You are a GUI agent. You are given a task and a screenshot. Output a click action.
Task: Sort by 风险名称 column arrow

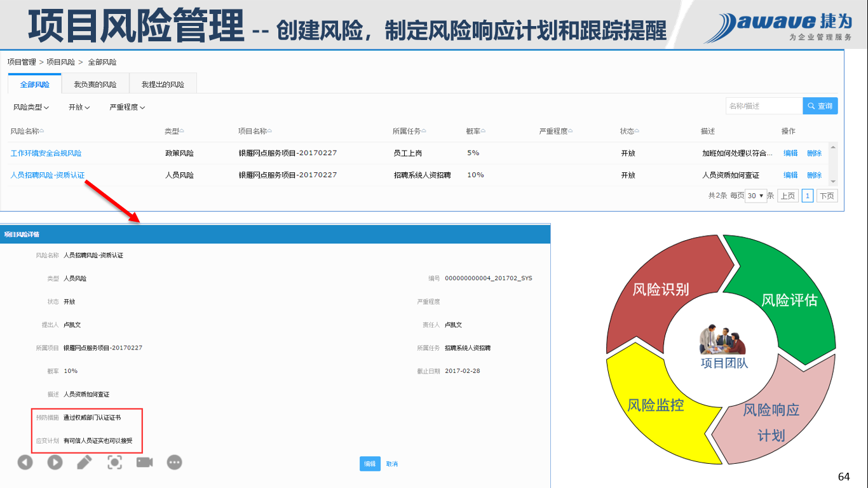[x=42, y=131]
